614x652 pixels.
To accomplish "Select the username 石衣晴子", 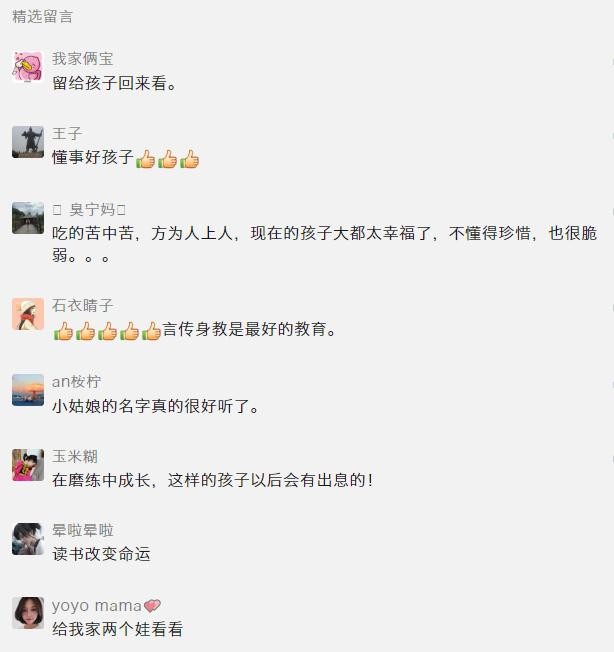I will tap(83, 306).
